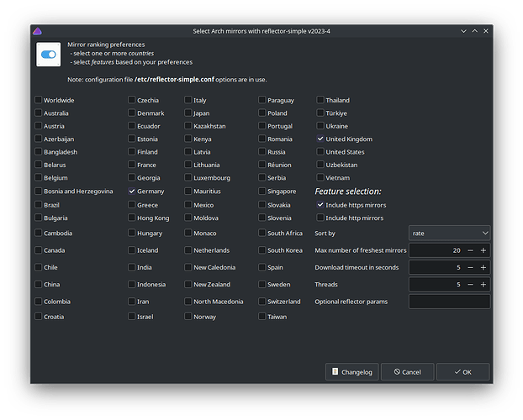Click the Changelog button
The image size is (523, 420).
click(352, 371)
